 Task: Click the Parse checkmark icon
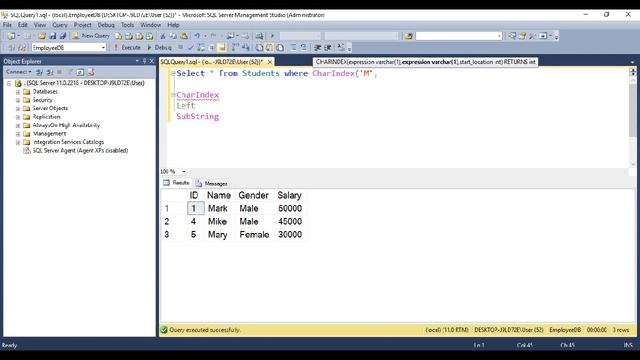click(191, 47)
